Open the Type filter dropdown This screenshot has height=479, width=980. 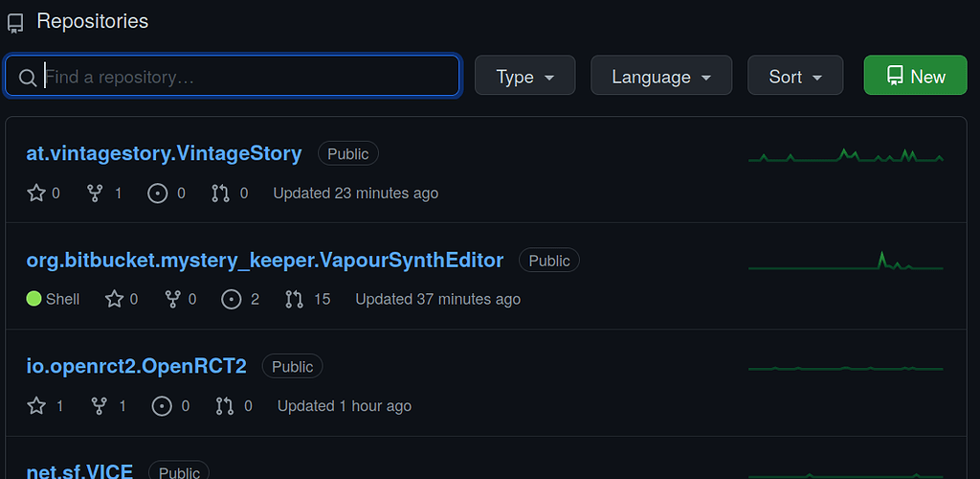[525, 76]
